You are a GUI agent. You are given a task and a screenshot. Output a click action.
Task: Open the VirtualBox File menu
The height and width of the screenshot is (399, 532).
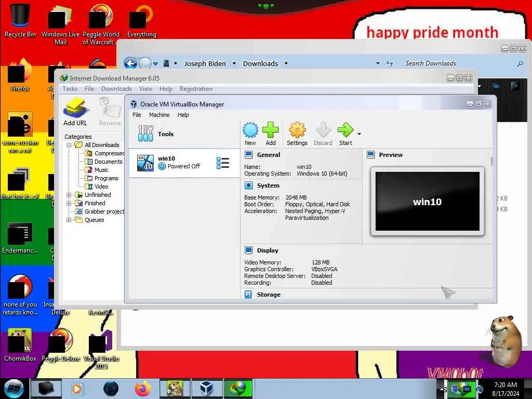(137, 115)
